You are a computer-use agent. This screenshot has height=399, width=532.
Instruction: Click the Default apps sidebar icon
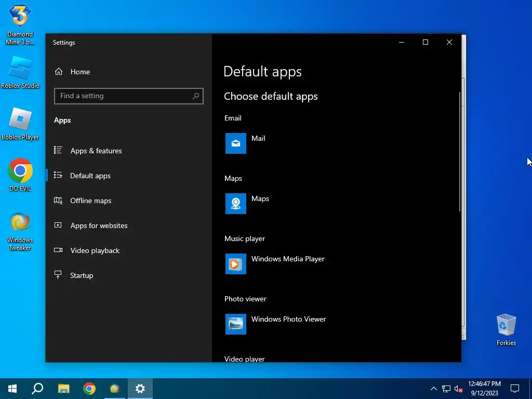pos(58,175)
